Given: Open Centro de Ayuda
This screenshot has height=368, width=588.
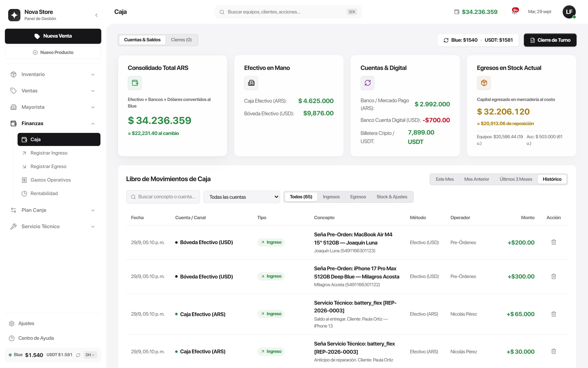Looking at the screenshot, I should pyautogui.click(x=53, y=338).
